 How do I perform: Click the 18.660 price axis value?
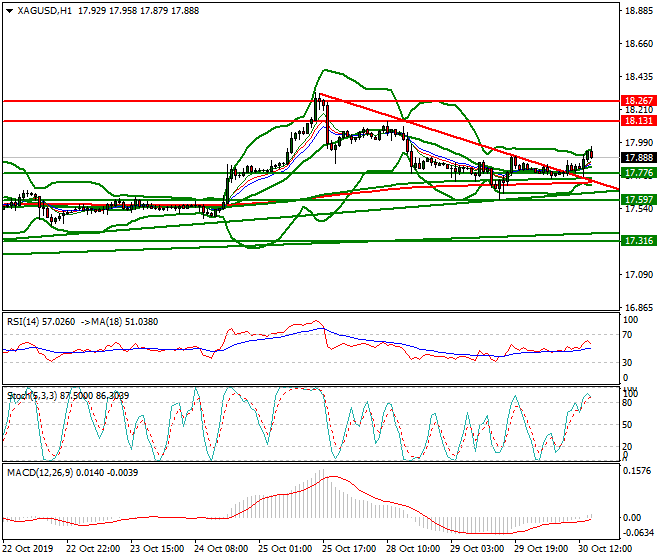tap(639, 44)
